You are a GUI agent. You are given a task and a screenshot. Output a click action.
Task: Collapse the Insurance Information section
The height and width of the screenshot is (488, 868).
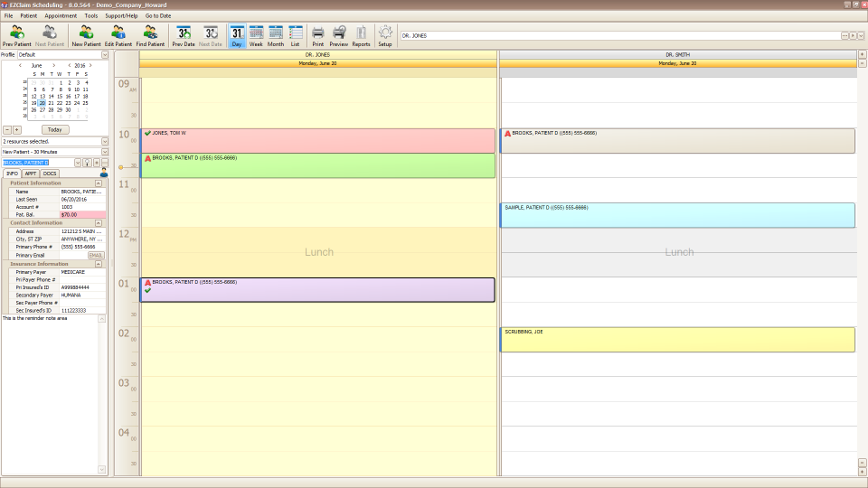(99, 264)
